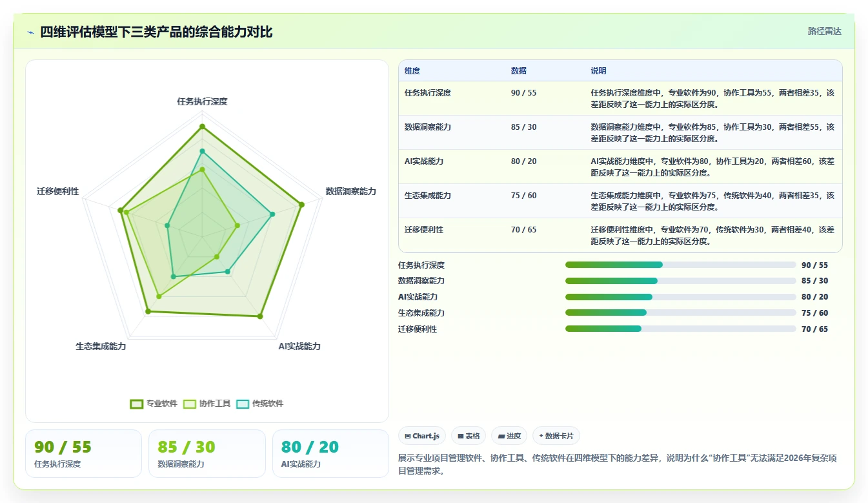Screen dimensions: 868x503
Task: Click the 70 / 65 value beside the progress bar
Action: (814, 329)
